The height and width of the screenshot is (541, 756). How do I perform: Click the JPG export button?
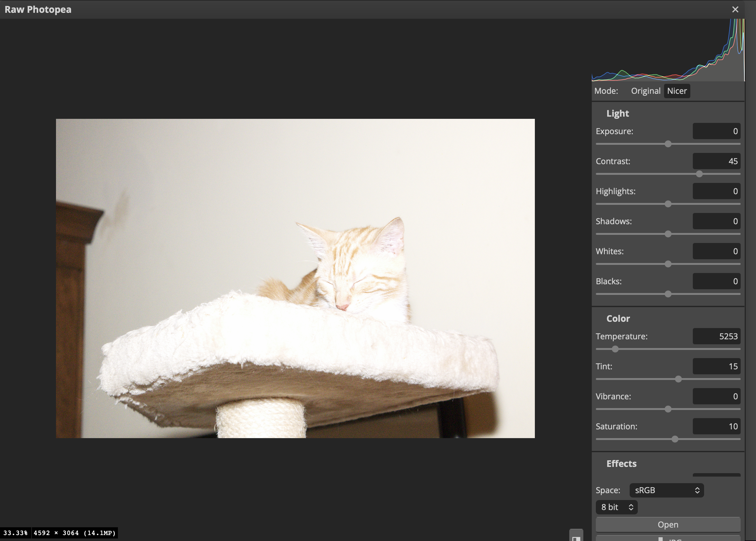(x=668, y=538)
